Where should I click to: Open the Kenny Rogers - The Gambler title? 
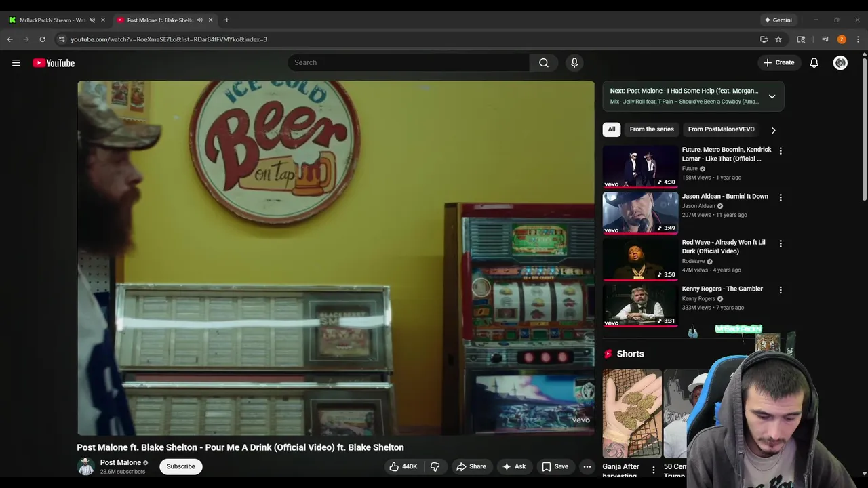tap(722, 289)
